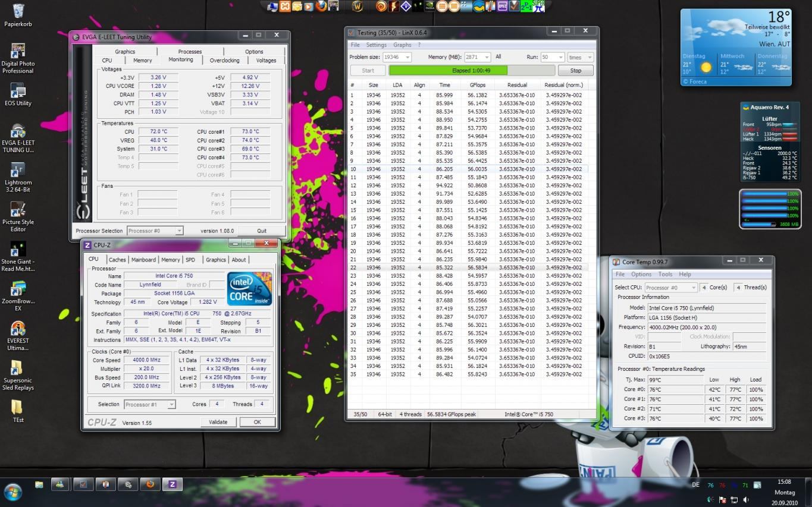This screenshot has width=812, height=507.
Task: Click Quit button in E-LEET
Action: (x=262, y=231)
